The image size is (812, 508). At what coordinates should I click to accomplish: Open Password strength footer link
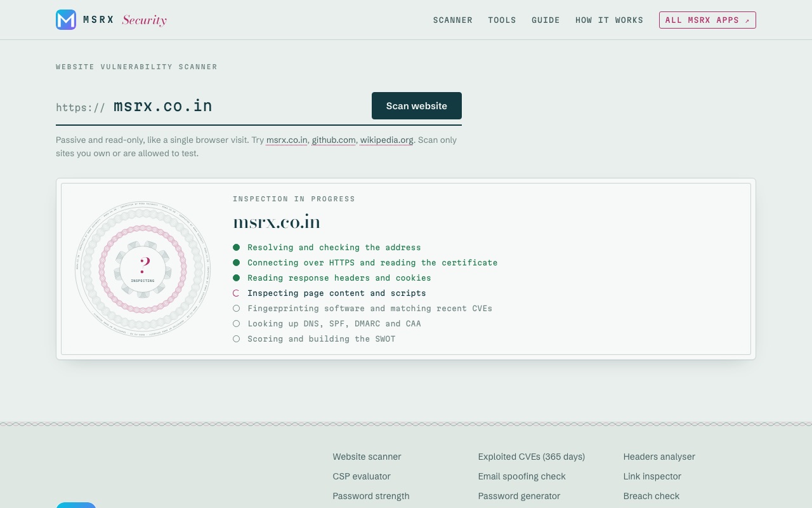pos(371,496)
